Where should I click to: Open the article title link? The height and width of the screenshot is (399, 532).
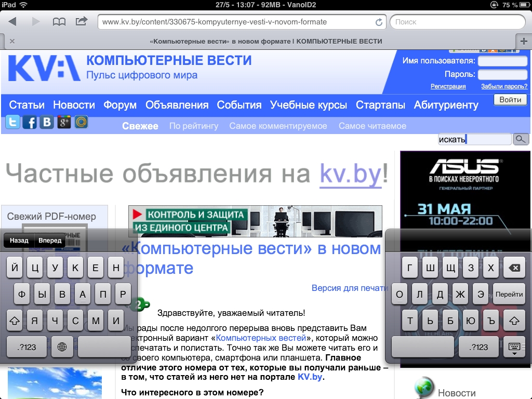coord(251,258)
